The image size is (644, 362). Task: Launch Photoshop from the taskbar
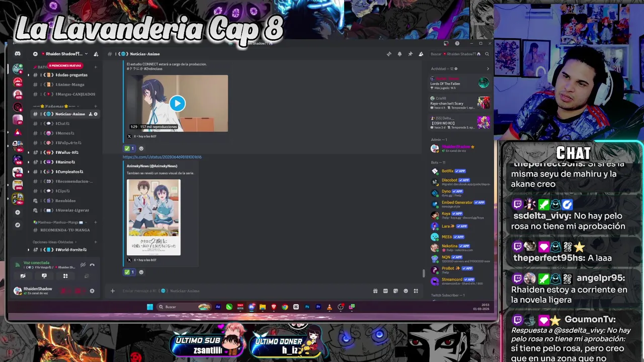[x=307, y=307]
